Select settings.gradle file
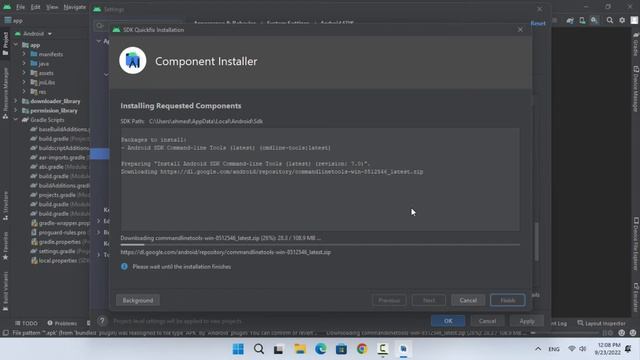Viewport: 640px width, 360px height. pos(60,251)
